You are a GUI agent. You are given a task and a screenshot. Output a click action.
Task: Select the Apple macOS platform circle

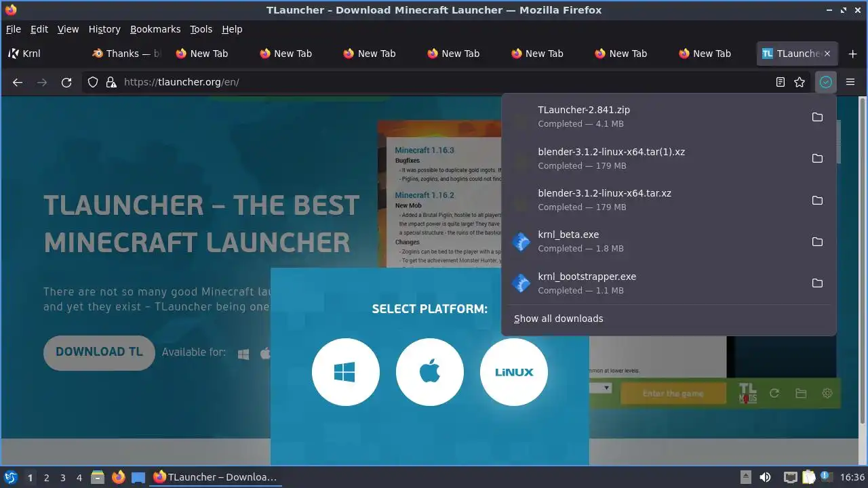(430, 372)
